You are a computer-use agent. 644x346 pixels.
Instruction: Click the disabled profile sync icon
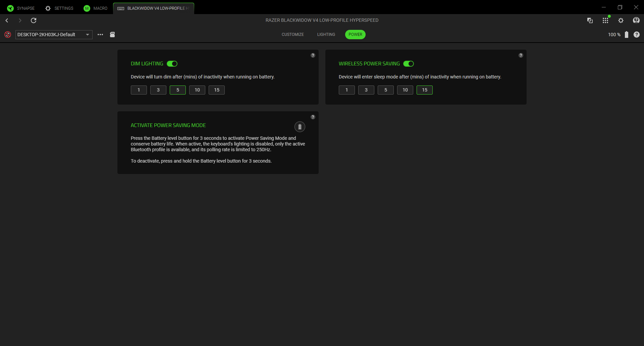click(x=8, y=35)
